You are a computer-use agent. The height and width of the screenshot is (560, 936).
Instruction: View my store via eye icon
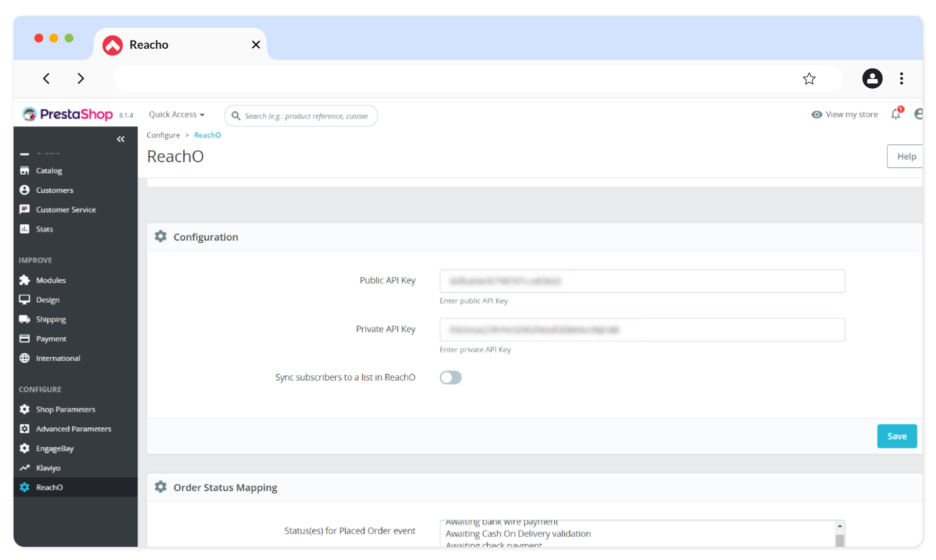(817, 115)
